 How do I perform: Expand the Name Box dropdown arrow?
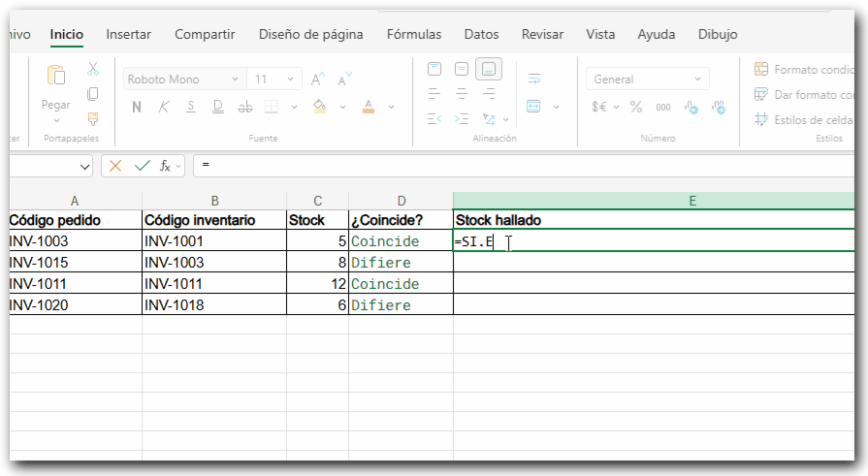(84, 166)
